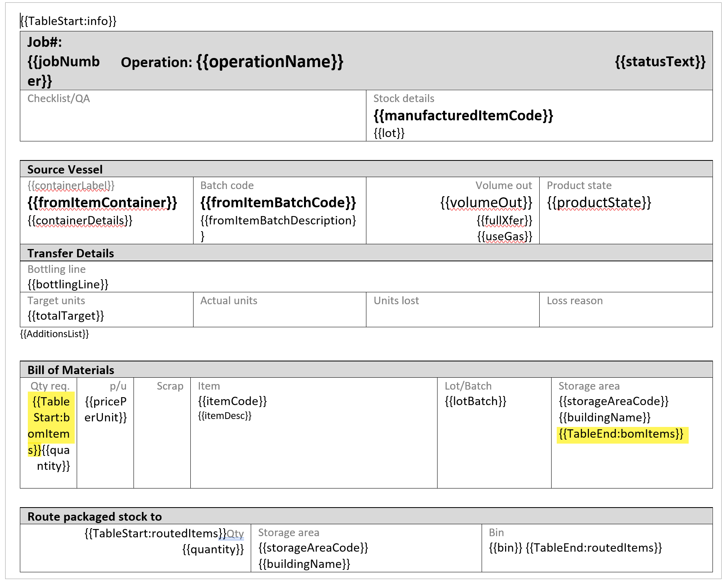The width and height of the screenshot is (728, 585).
Task: Click the Units lost label
Action: (396, 301)
